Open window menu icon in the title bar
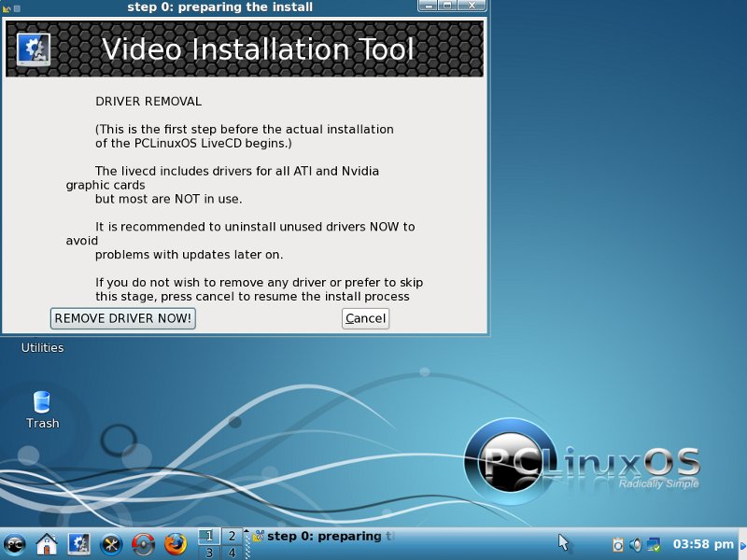Viewport: 747px width, 560px height. tap(6, 7)
